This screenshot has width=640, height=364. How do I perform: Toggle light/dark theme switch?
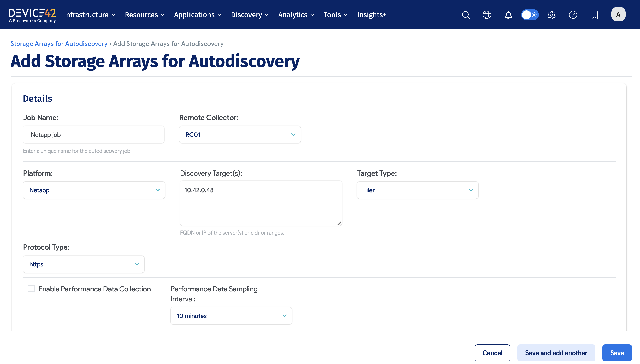(x=530, y=15)
